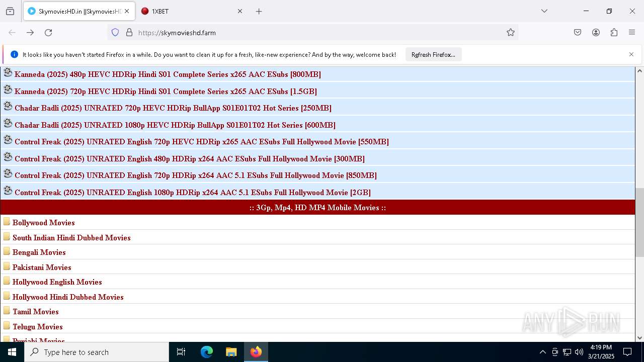The width and height of the screenshot is (644, 362).
Task: Click film reel icon beside Chadar Badli 720p
Action: tap(8, 106)
